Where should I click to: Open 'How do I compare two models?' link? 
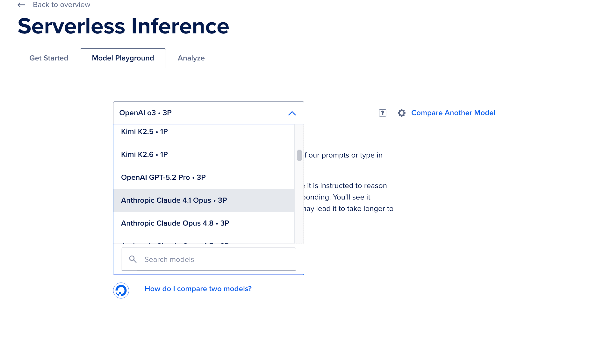pyautogui.click(x=198, y=289)
